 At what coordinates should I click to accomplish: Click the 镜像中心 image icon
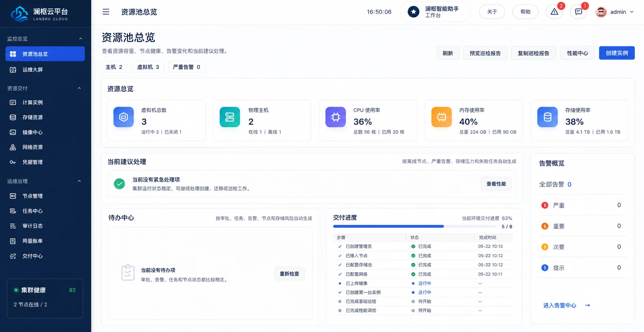click(x=13, y=132)
